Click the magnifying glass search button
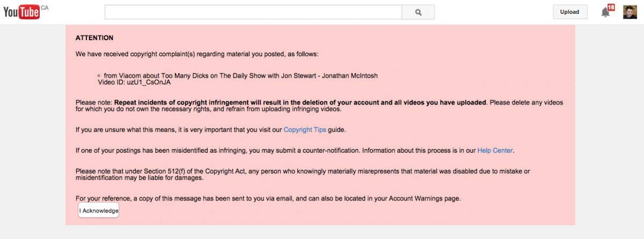Image resolution: width=644 pixels, height=239 pixels. 418,12
